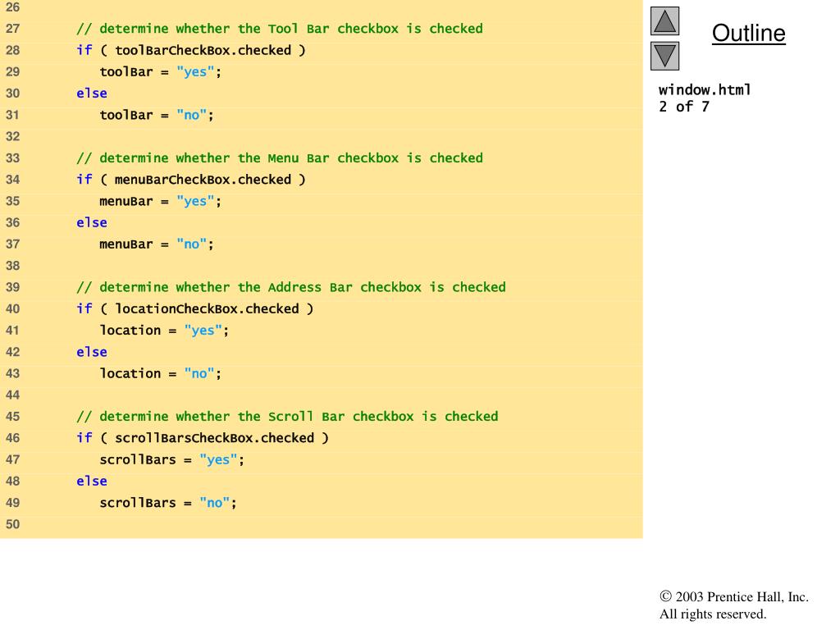
Task: Click the Address Bar checkbox comment line
Action: click(x=291, y=287)
